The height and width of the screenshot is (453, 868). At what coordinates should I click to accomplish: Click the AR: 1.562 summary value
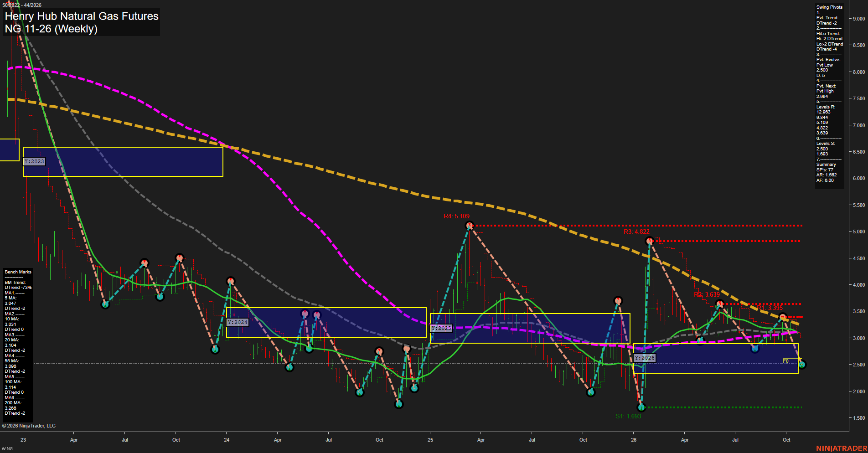pyautogui.click(x=827, y=175)
